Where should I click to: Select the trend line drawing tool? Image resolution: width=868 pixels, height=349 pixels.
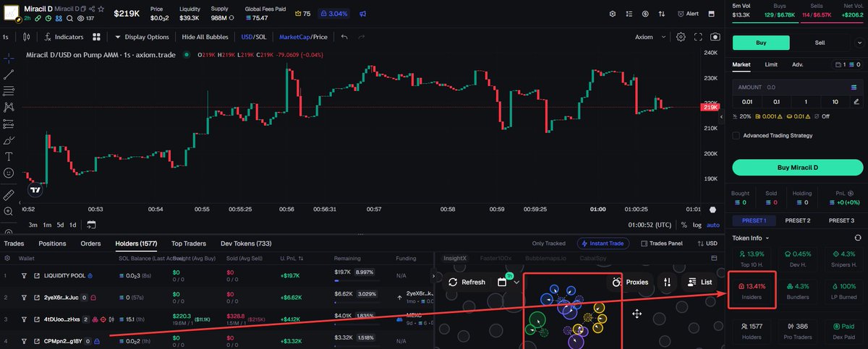[x=9, y=74]
